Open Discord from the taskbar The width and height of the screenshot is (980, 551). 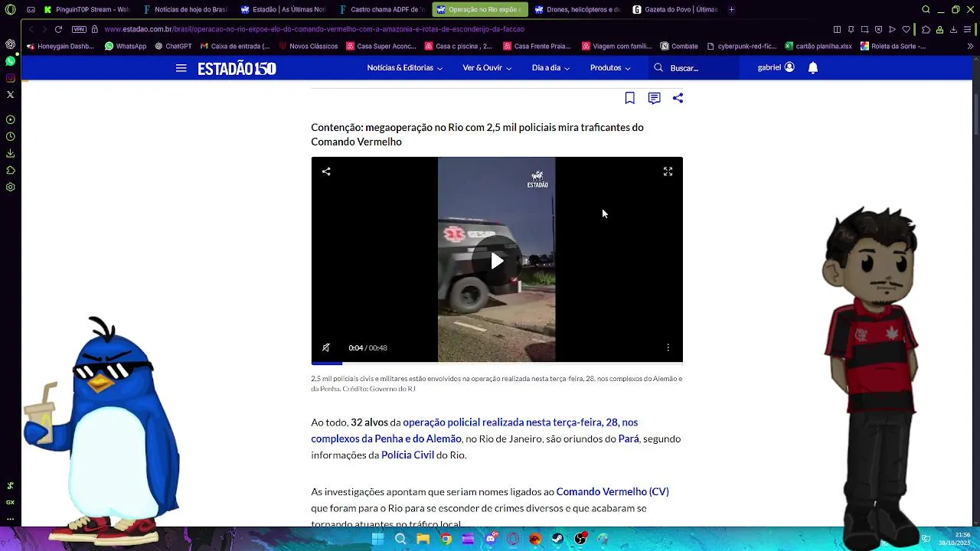(491, 539)
